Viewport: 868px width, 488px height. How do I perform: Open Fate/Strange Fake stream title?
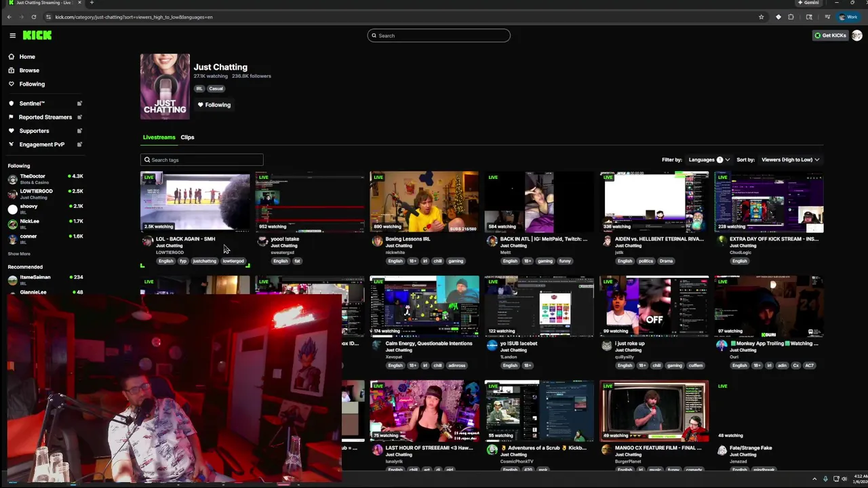(751, 448)
